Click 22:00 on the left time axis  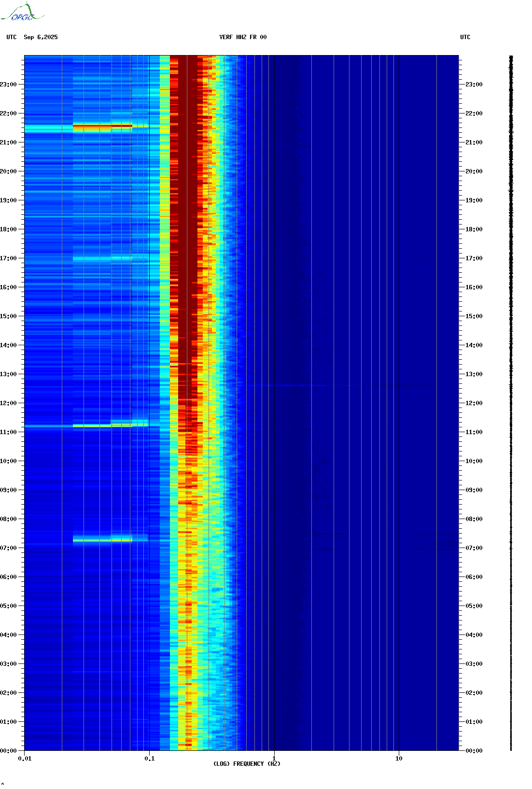[8, 113]
